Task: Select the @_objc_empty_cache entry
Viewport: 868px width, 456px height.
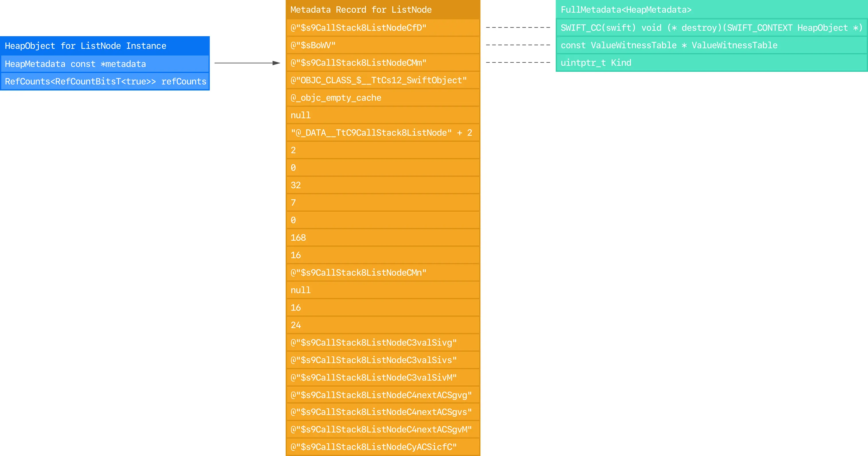Action: 383,98
